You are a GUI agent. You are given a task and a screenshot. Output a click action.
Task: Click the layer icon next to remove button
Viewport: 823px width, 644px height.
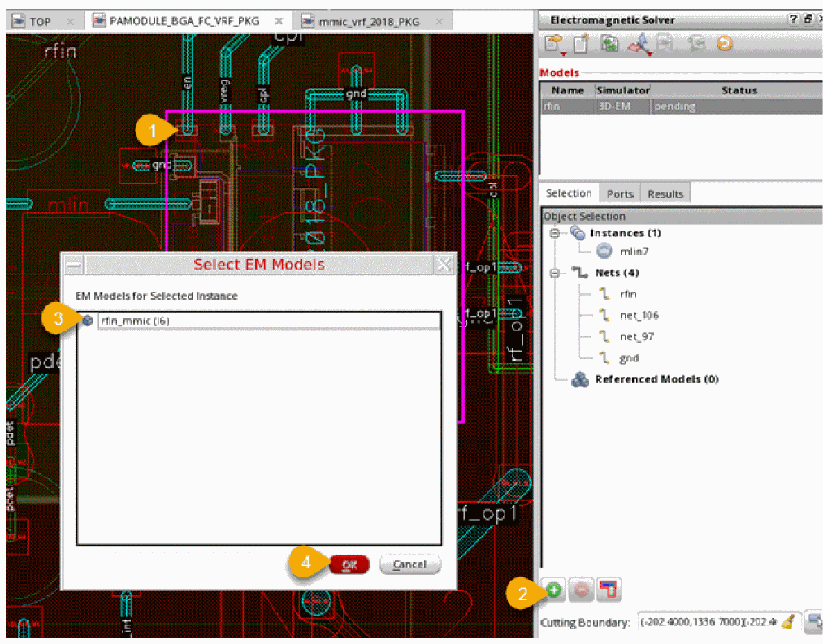click(608, 590)
